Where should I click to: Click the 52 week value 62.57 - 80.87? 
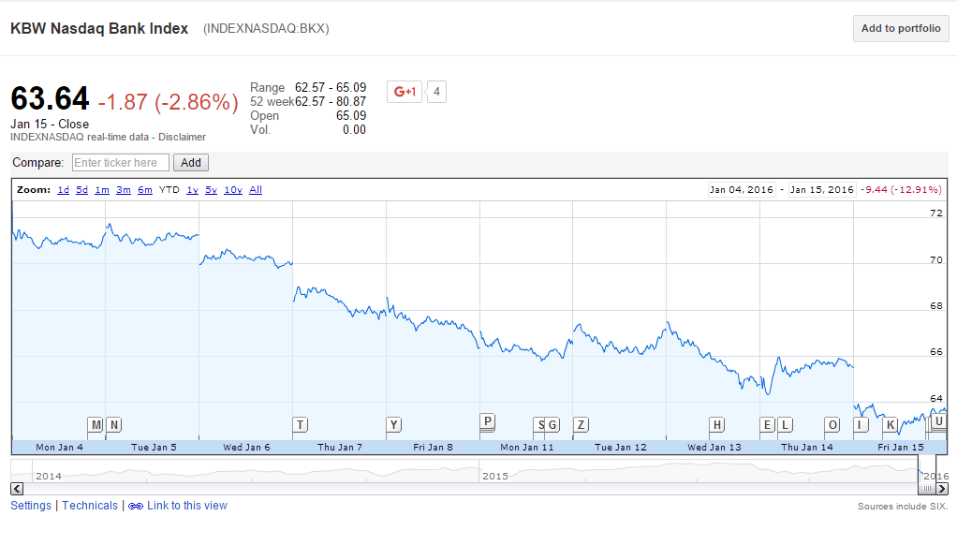331,102
